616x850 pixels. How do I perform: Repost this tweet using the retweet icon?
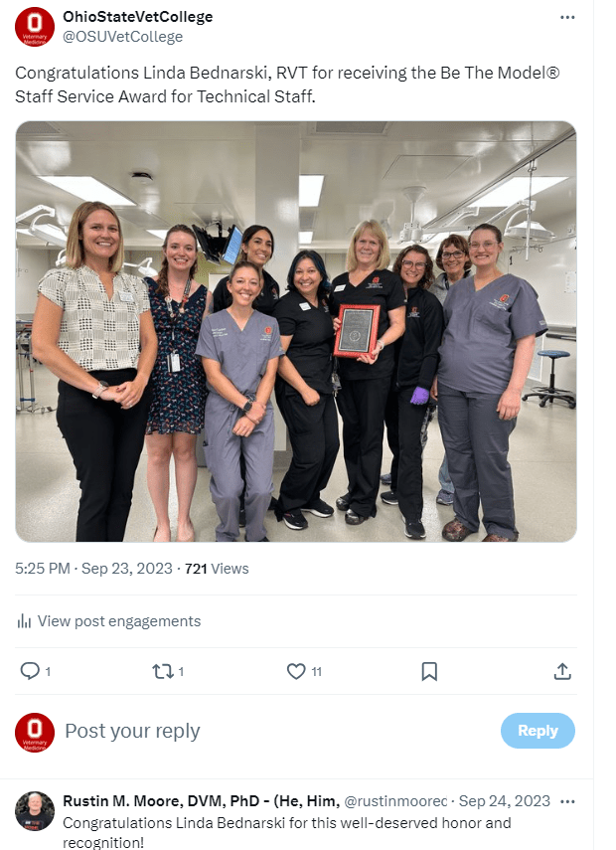pyautogui.click(x=162, y=671)
